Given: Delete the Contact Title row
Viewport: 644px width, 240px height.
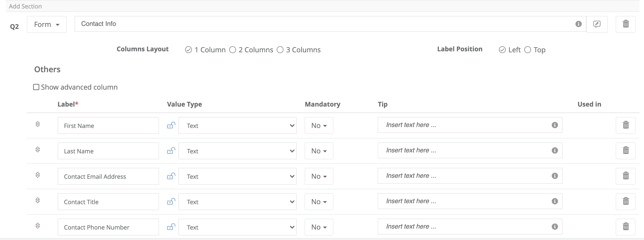Looking at the screenshot, I should [x=626, y=201].
